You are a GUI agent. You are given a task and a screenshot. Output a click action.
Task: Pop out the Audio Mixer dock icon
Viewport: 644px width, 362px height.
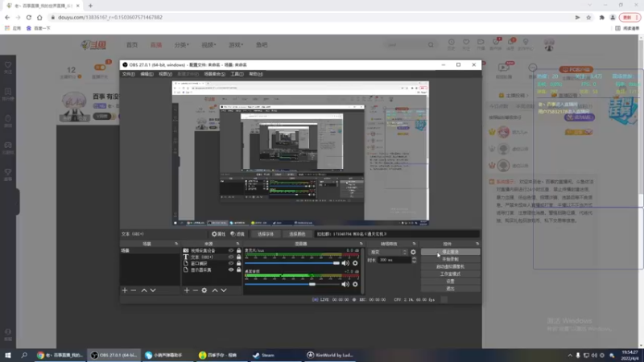pos(361,244)
